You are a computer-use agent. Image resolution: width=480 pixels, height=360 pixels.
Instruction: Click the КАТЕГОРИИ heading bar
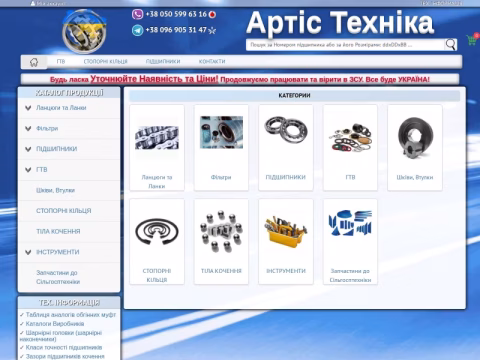coord(295,96)
